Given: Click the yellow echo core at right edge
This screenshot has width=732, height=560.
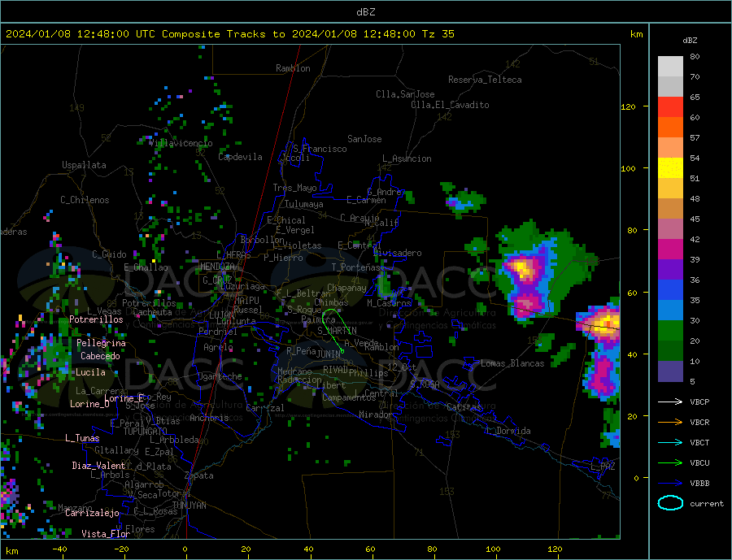Looking at the screenshot, I should click(x=608, y=323).
